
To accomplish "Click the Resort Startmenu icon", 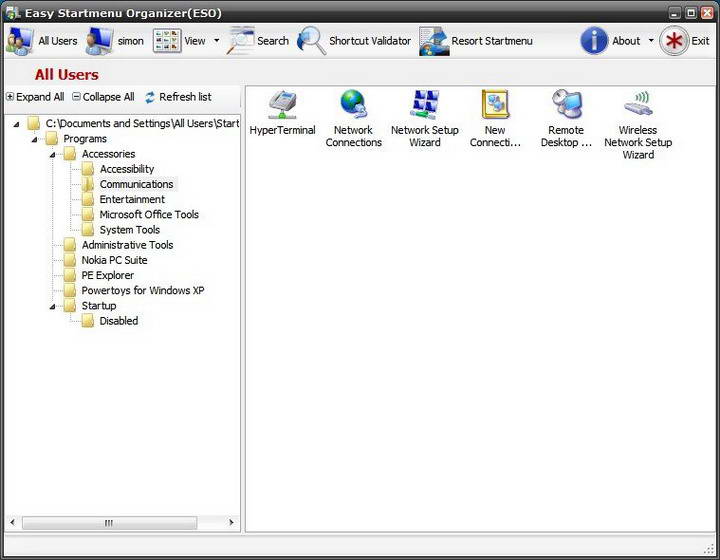I will pos(434,41).
